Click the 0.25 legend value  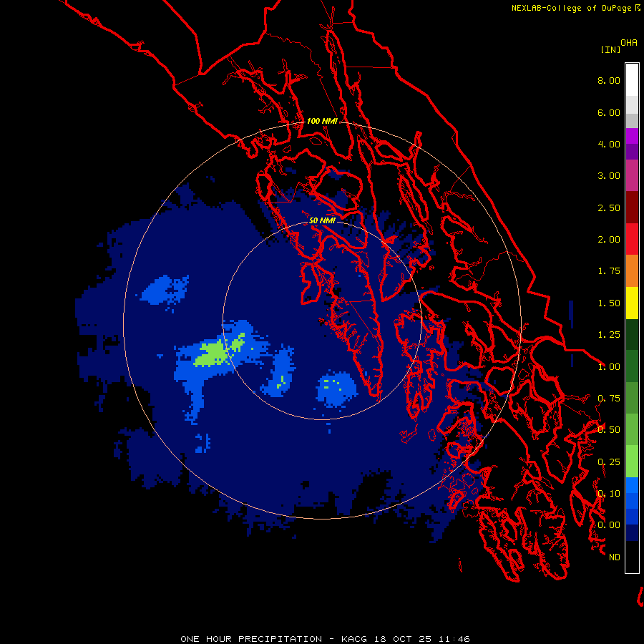coord(609,462)
